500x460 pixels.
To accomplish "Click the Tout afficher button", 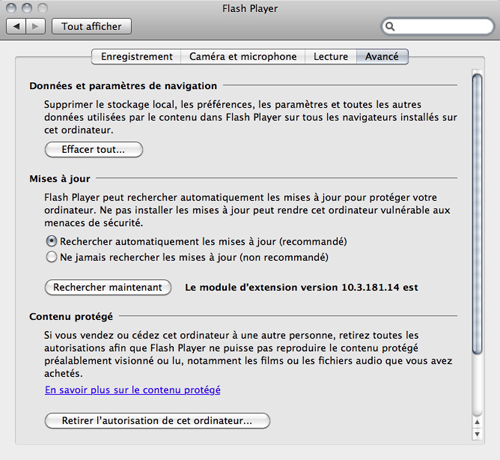I will (x=92, y=26).
